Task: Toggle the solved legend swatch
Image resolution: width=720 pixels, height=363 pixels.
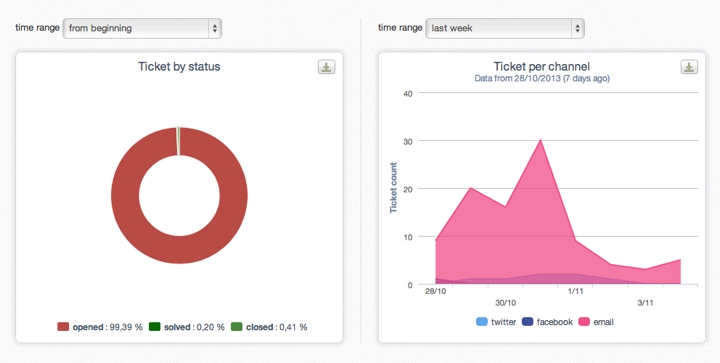Action: click(x=155, y=327)
